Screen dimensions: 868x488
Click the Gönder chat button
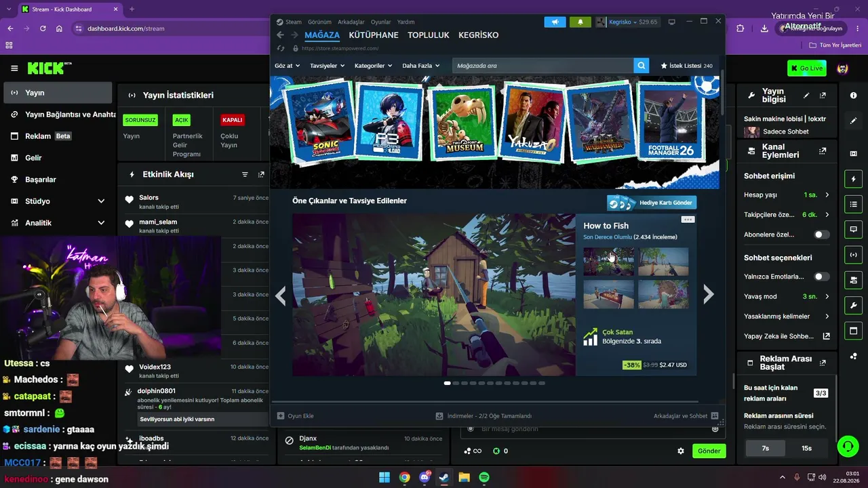coord(709,451)
